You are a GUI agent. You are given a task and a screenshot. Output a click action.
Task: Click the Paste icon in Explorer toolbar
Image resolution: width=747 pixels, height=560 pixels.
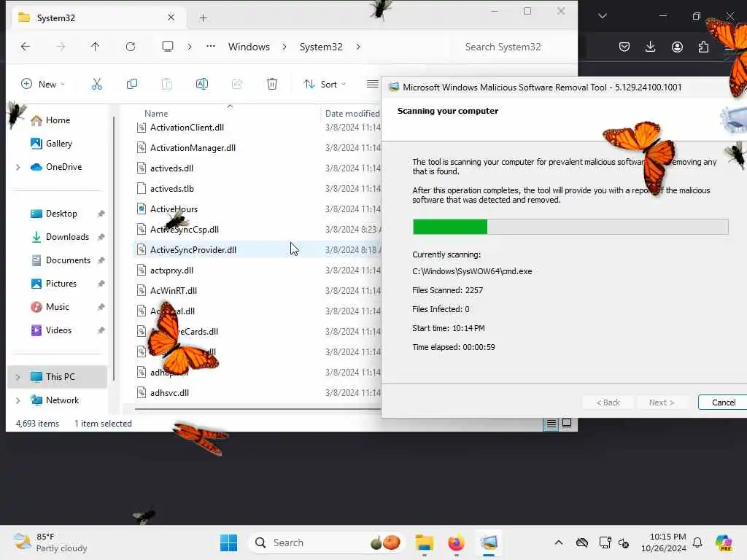(x=167, y=85)
